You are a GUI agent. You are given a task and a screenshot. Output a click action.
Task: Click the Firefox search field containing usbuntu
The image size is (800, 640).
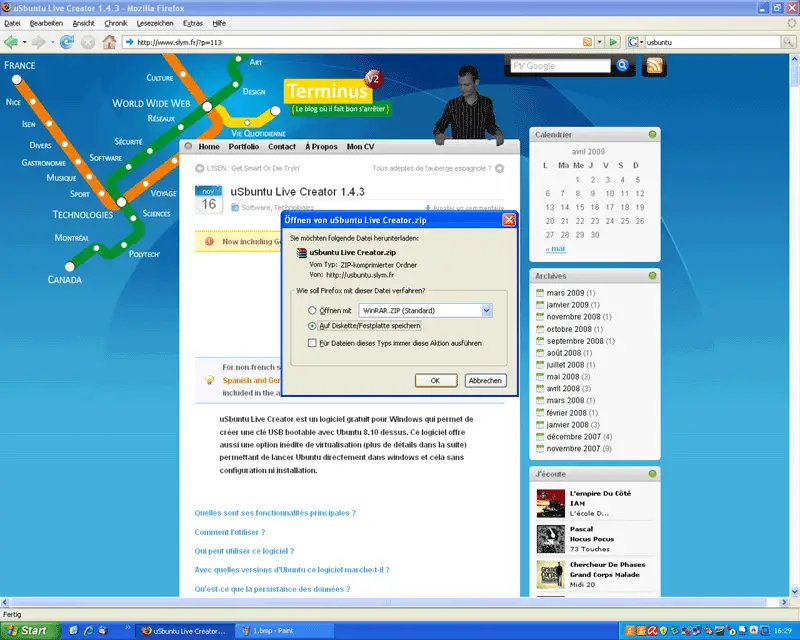tap(712, 42)
